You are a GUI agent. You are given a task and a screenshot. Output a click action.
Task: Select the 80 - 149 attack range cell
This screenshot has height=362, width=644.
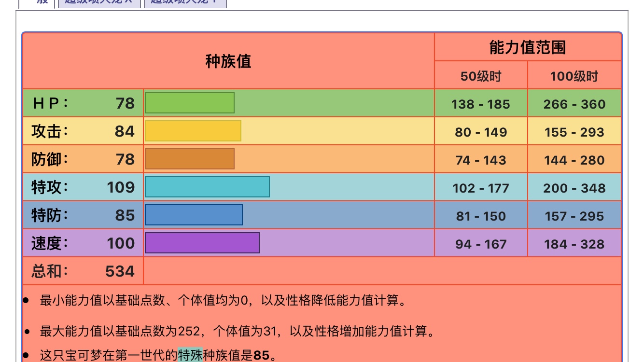[x=481, y=132]
